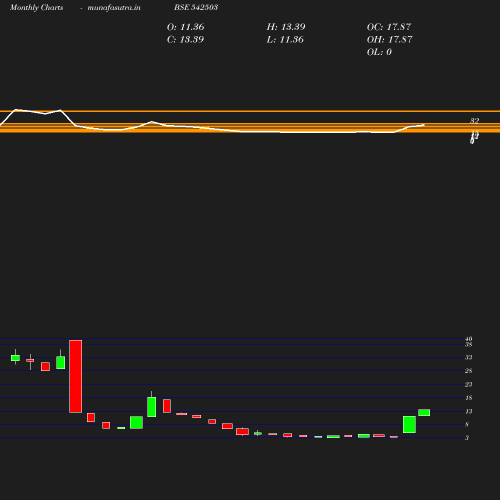Click the "OH: 17.87" reading
The height and width of the screenshot is (500, 500).
pyautogui.click(x=390, y=40)
